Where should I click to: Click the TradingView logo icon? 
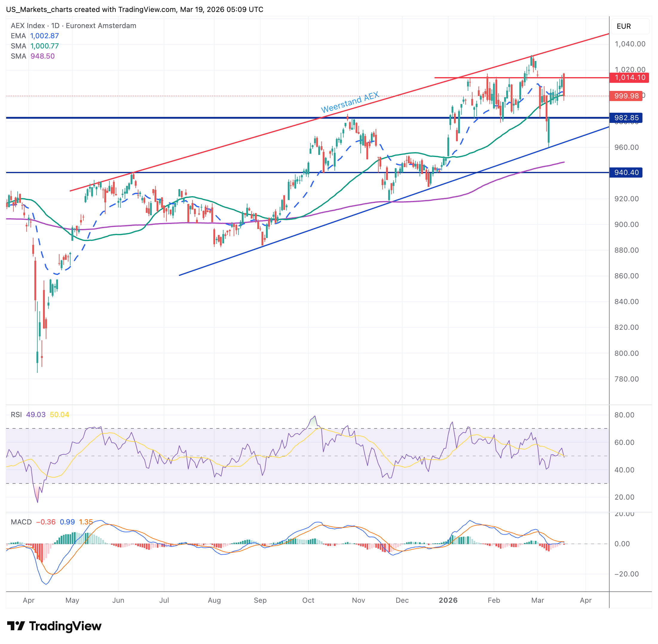point(16,626)
